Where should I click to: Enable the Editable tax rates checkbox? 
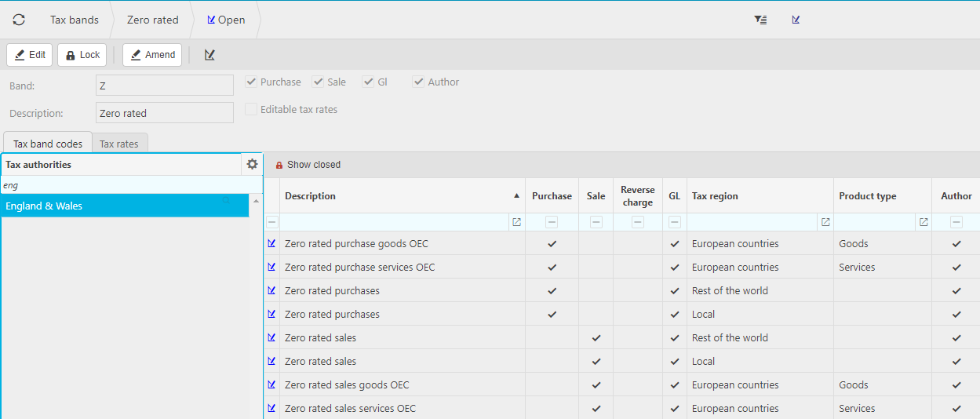click(x=251, y=110)
